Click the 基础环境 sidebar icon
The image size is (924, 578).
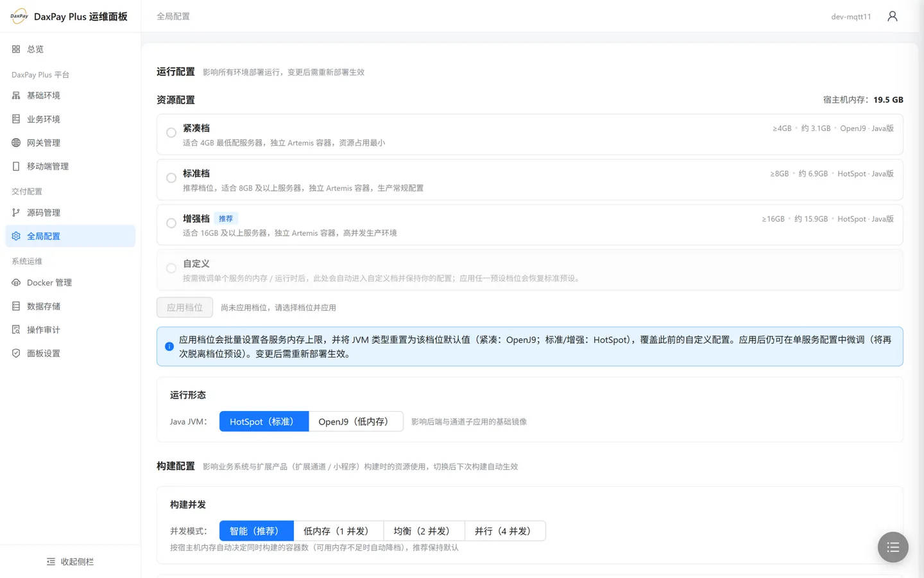16,95
